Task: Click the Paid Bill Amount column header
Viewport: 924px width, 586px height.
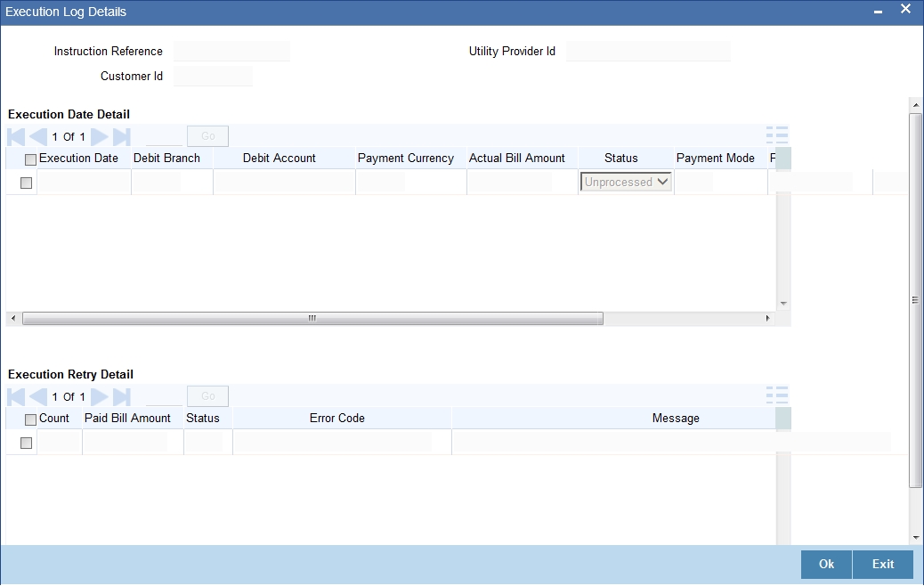Action: click(127, 418)
